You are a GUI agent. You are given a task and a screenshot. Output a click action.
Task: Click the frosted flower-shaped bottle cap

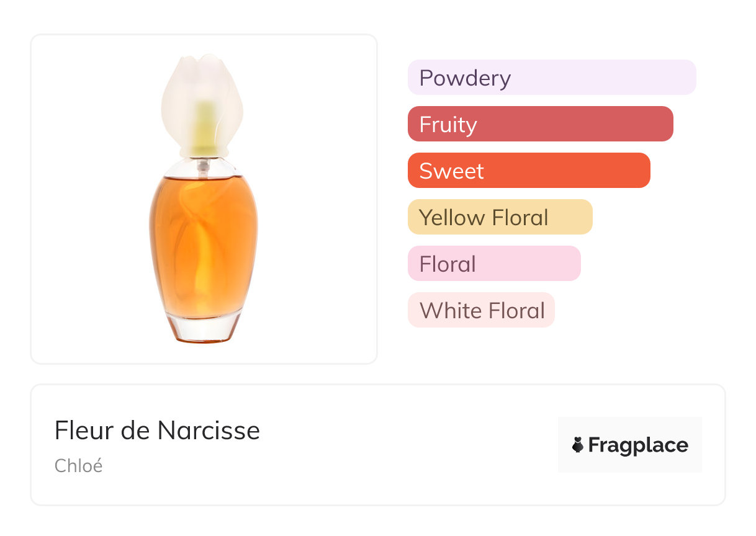point(202,99)
